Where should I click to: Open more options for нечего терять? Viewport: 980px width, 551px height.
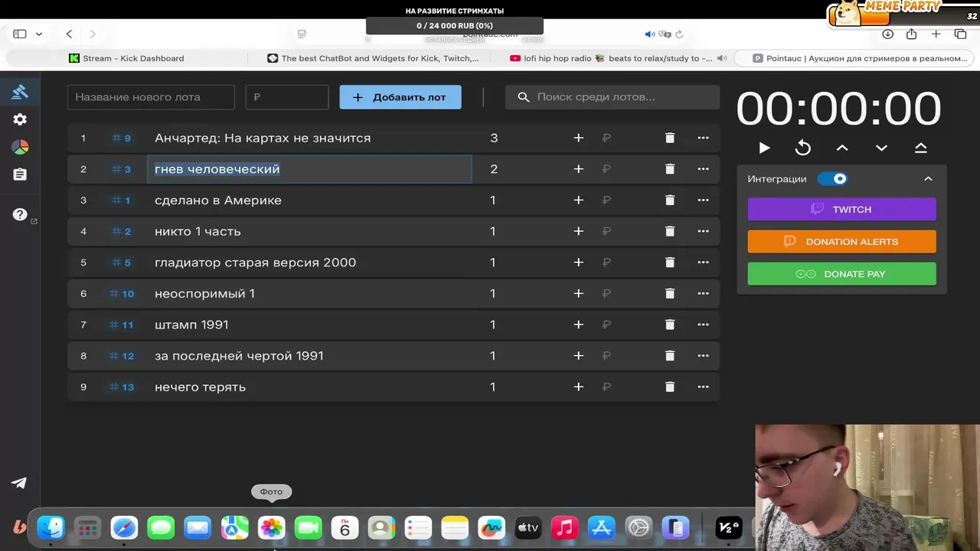point(704,387)
